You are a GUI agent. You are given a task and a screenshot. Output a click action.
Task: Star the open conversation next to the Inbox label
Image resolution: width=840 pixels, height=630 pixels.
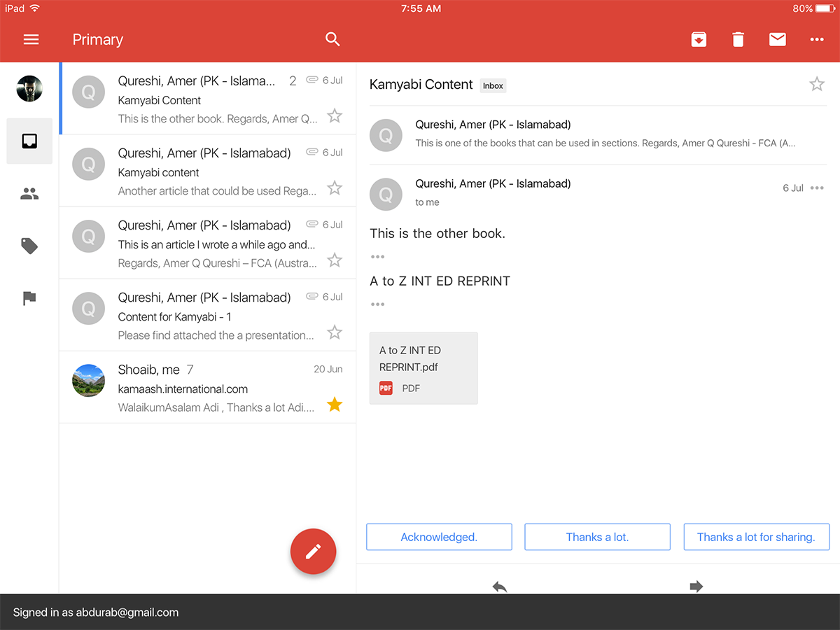coord(817,85)
